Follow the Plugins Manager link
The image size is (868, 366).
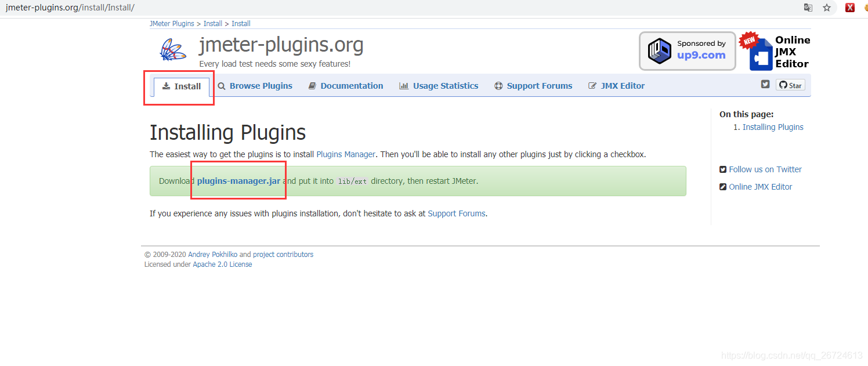346,154
